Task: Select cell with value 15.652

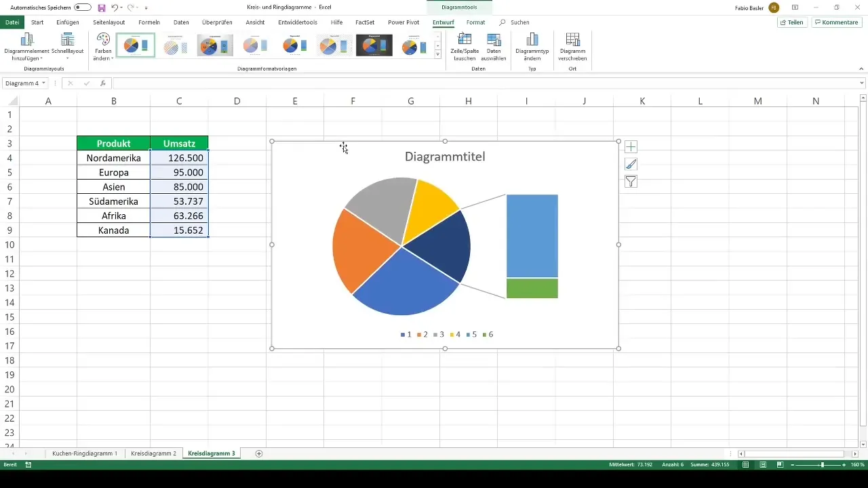Action: (x=179, y=230)
